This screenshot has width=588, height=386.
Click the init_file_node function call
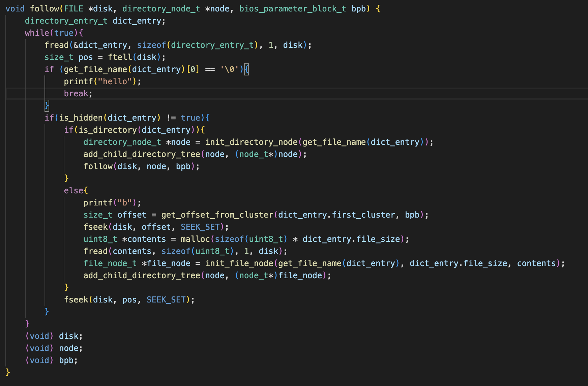point(239,263)
